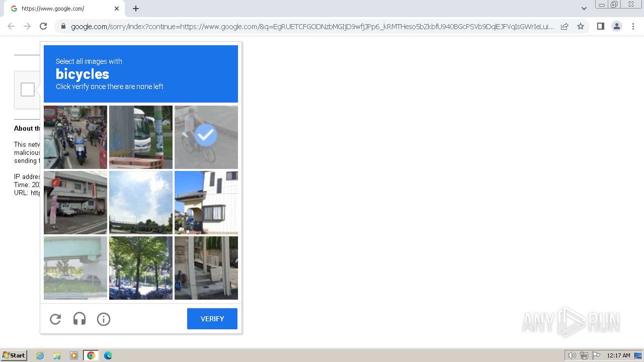This screenshot has height=362, width=644.
Task: Open the network tray icon
Action: coord(584,355)
